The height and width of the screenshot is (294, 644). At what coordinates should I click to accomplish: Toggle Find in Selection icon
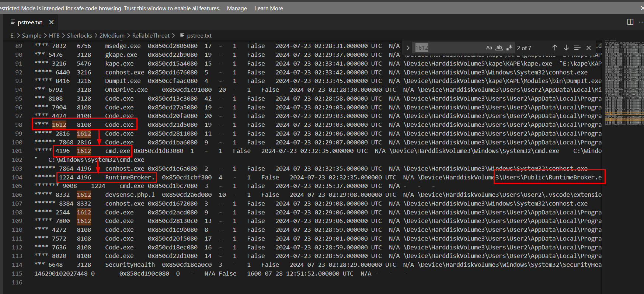[x=577, y=48]
